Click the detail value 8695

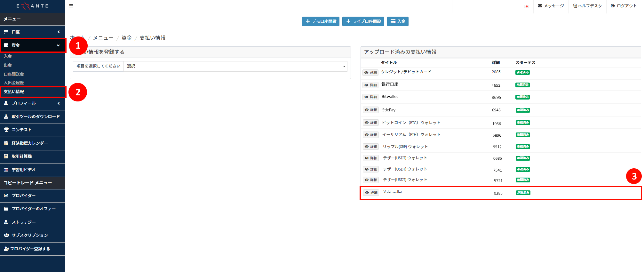497,97
